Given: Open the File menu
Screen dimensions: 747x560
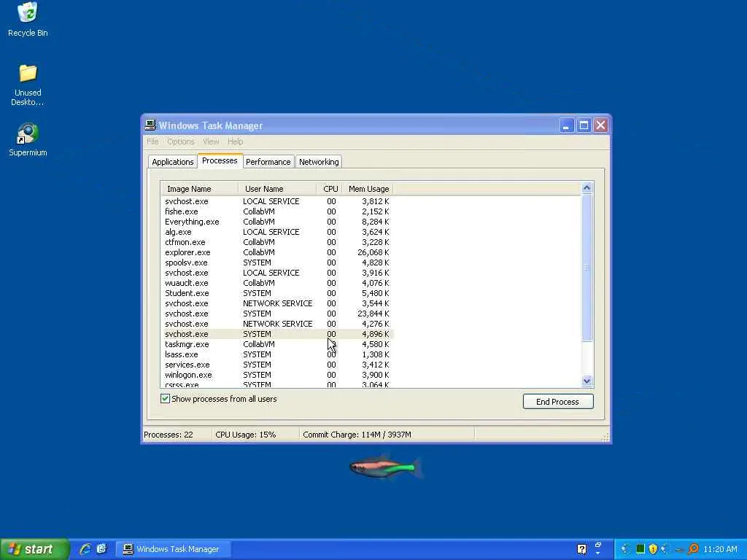Looking at the screenshot, I should coord(152,141).
